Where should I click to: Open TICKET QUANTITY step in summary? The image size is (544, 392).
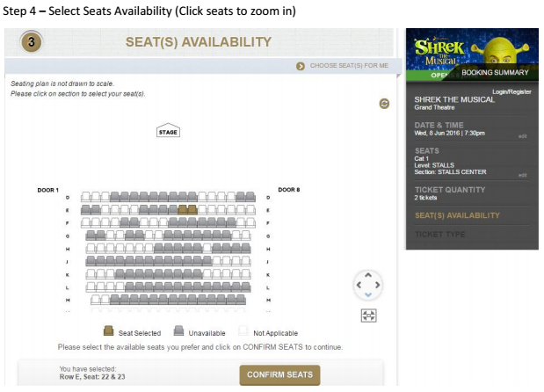[x=450, y=190]
